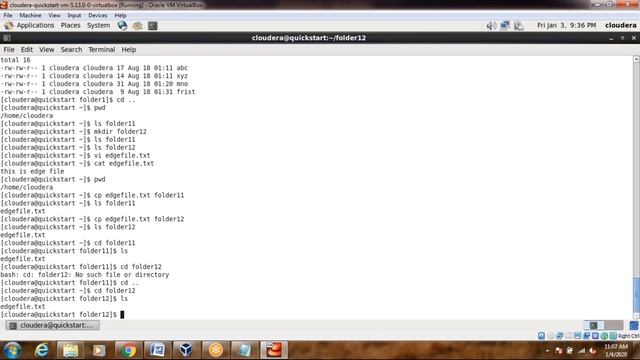Open the VirtualBox File menu

coord(8,16)
